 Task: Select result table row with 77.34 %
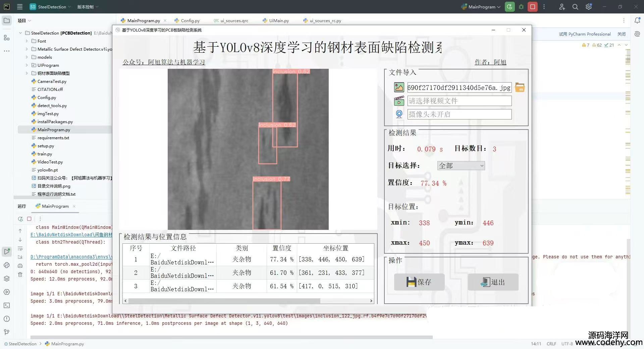pyautogui.click(x=248, y=259)
